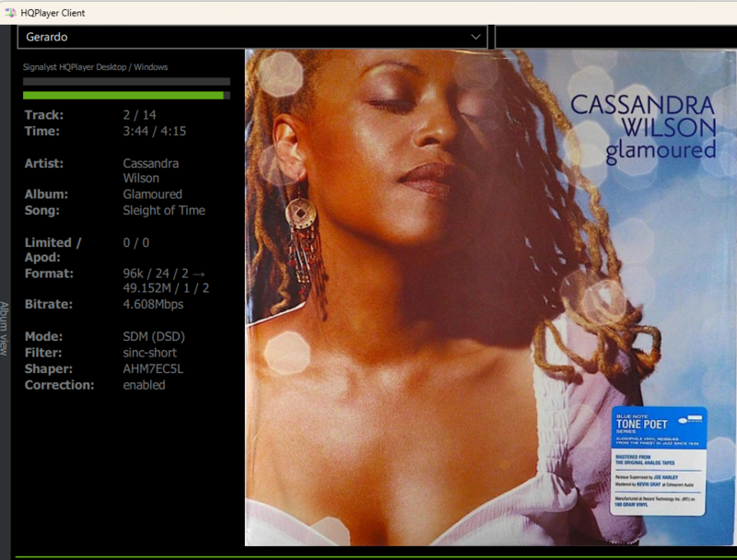Screen dimensions: 737x560
Task: Click the empty black field right of Gerardo
Action: (615, 37)
